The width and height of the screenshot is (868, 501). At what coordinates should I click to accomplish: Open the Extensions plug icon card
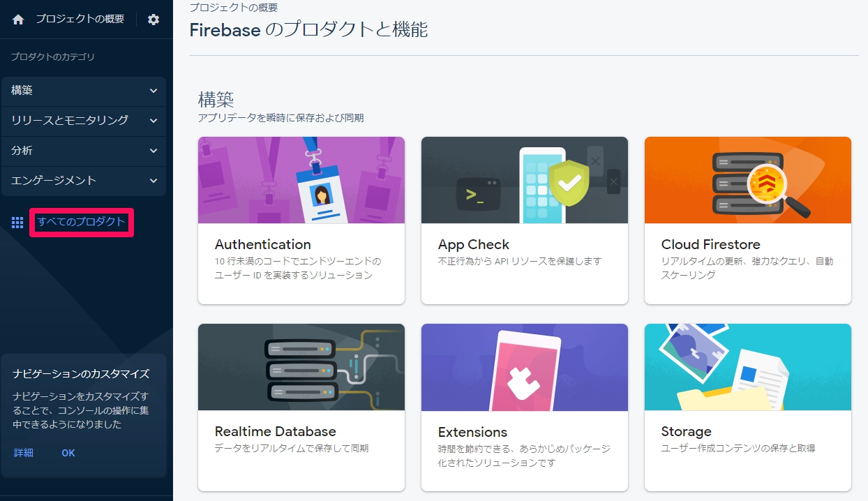click(524, 367)
